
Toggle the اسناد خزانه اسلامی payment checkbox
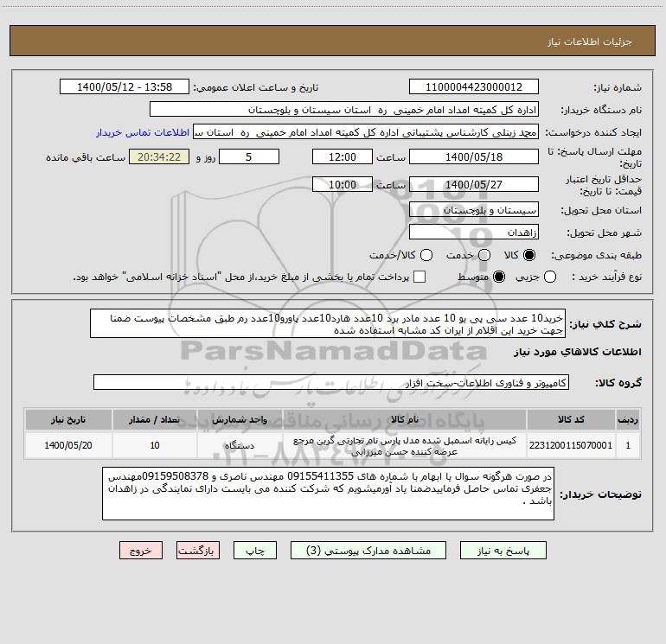point(419,277)
